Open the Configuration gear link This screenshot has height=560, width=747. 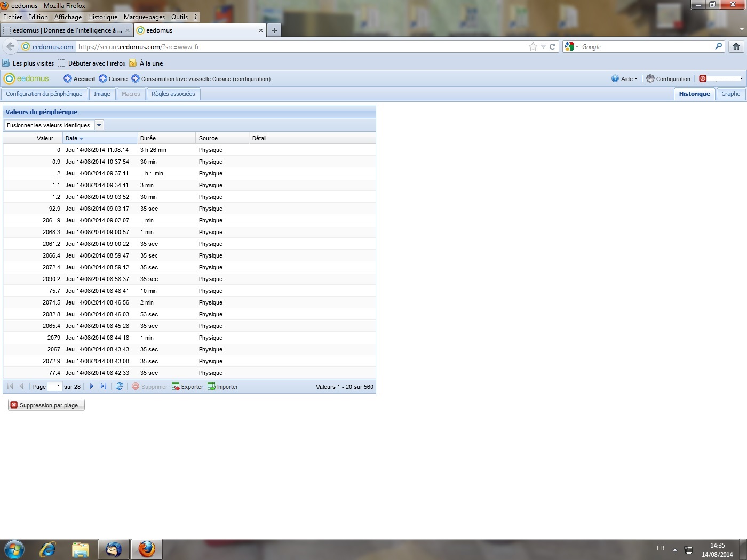tap(668, 79)
